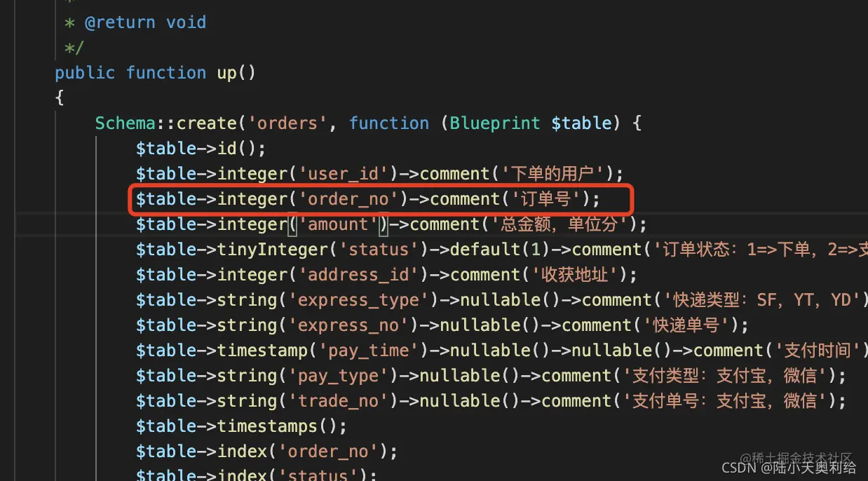The height and width of the screenshot is (481, 868).
Task: Click the 'pay_time' timestamp column line
Action: pos(502,351)
